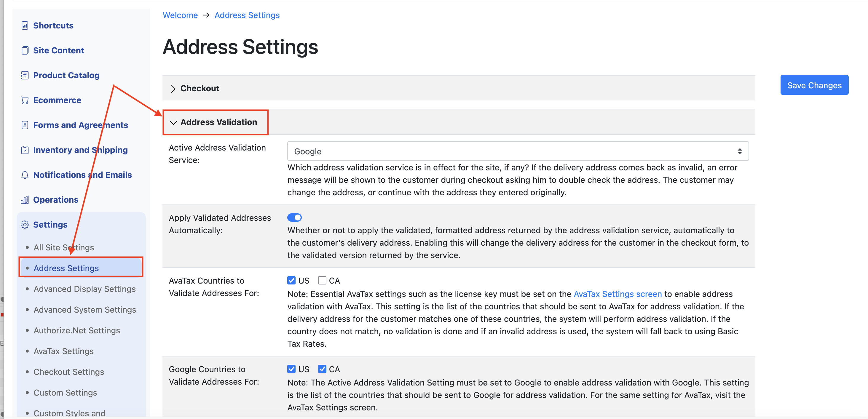868x419 pixels.
Task: Open the Ecommerce section
Action: [57, 100]
